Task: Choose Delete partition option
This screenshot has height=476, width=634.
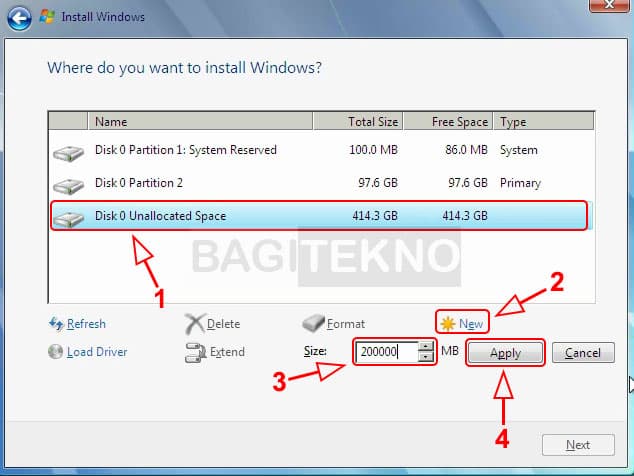Action: (223, 324)
